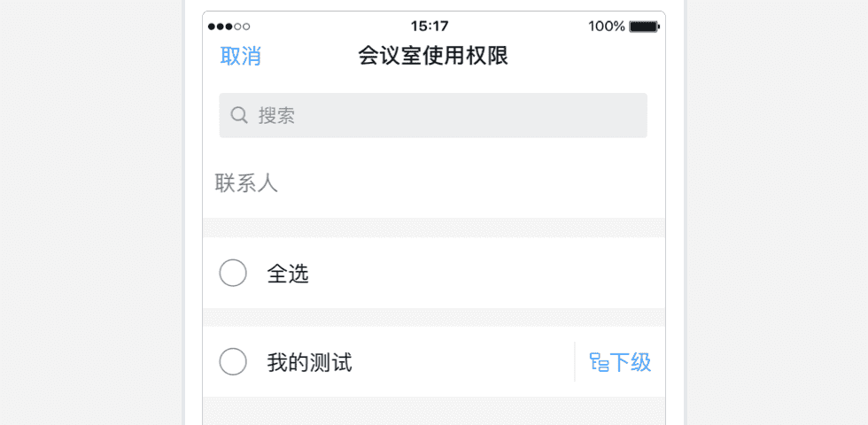Select the 我的测试 department name
The image size is (868, 425).
point(310,362)
